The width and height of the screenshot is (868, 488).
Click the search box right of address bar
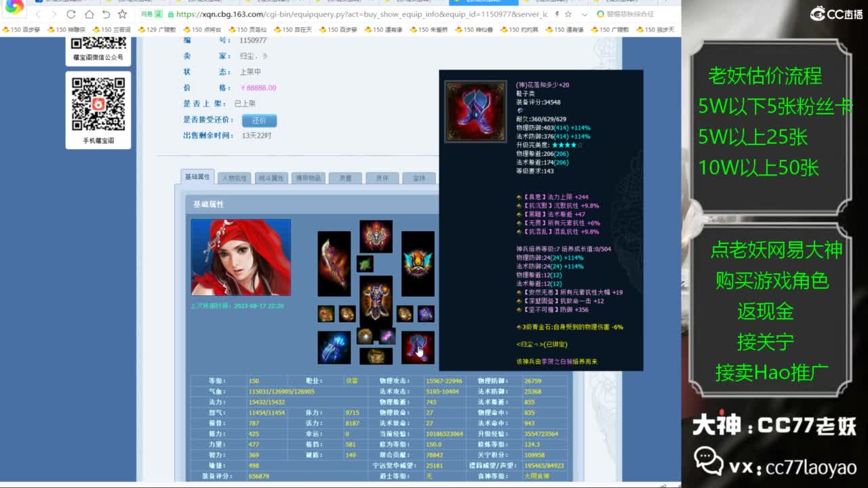point(634,14)
